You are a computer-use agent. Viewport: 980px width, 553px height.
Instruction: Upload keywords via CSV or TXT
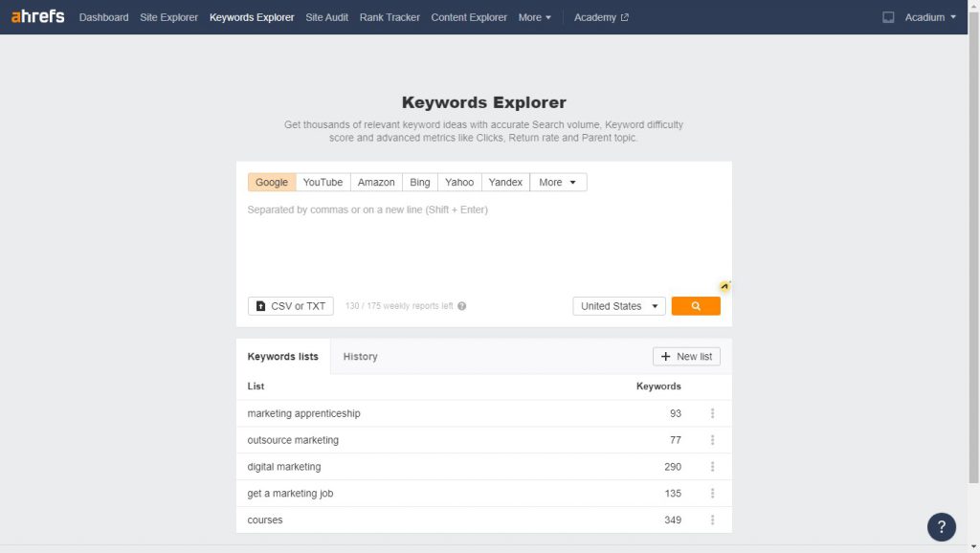(291, 306)
